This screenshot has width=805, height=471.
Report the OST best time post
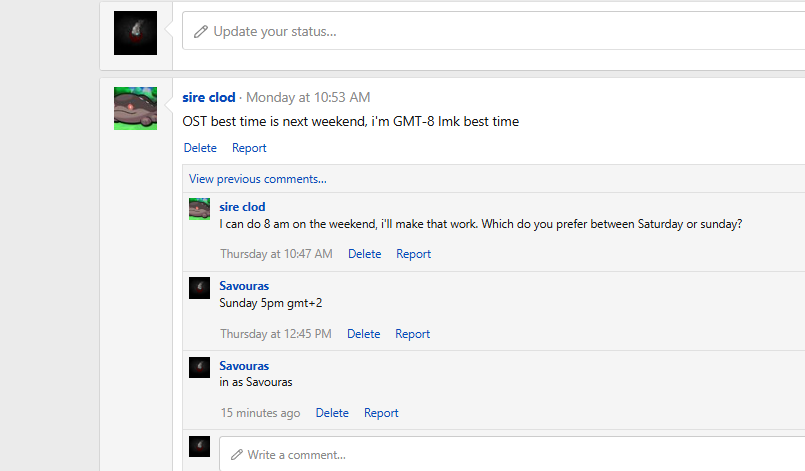pyautogui.click(x=249, y=148)
